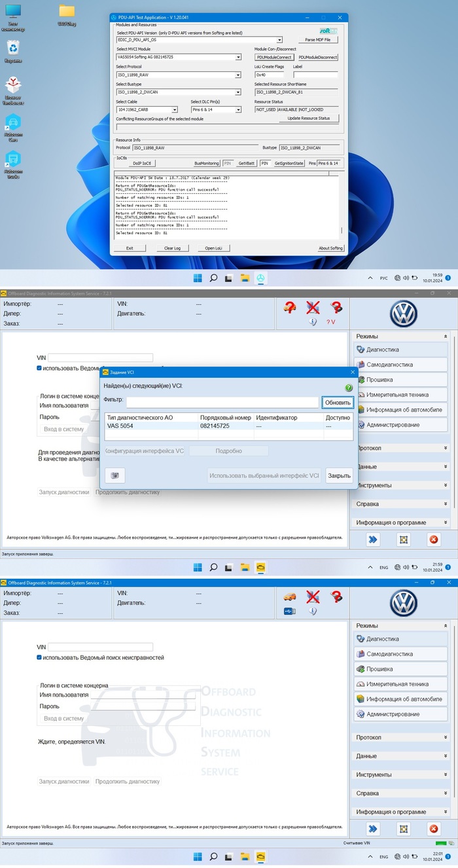
Task: Click the GetVBatt button
Action: (245, 163)
